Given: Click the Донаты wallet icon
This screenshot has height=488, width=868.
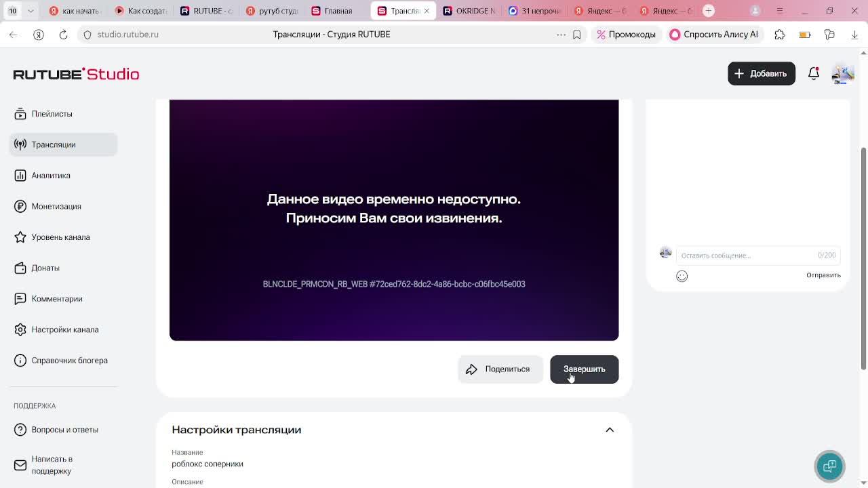Looking at the screenshot, I should [x=20, y=268].
